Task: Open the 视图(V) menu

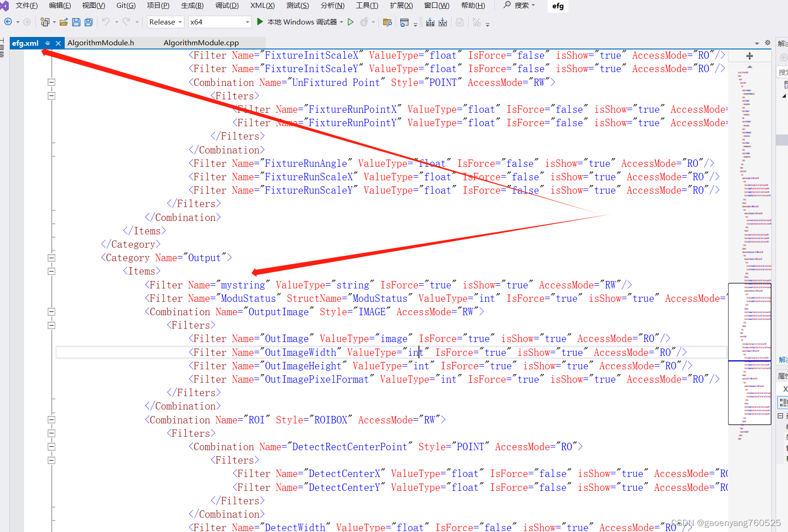Action: (93, 6)
